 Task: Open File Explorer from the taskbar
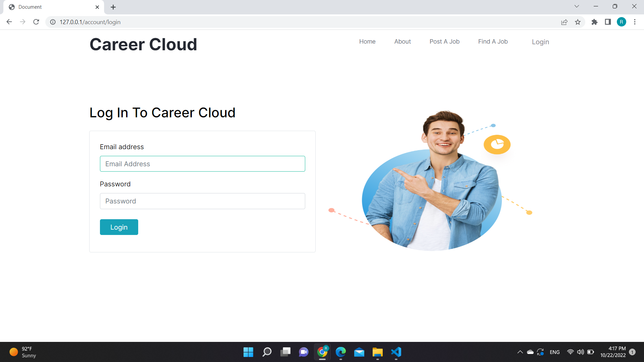point(377,352)
